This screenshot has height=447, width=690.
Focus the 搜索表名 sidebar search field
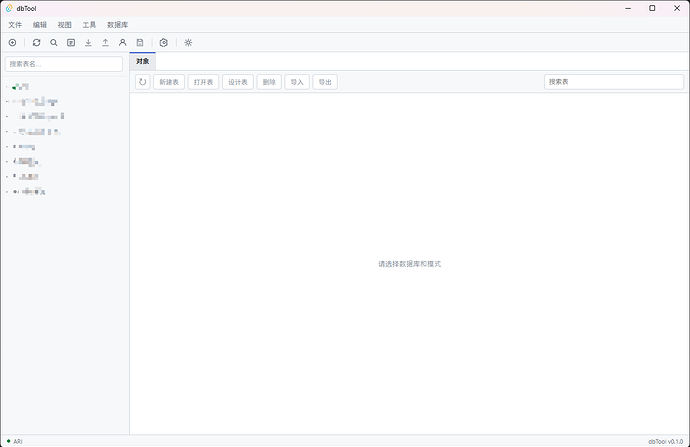64,64
